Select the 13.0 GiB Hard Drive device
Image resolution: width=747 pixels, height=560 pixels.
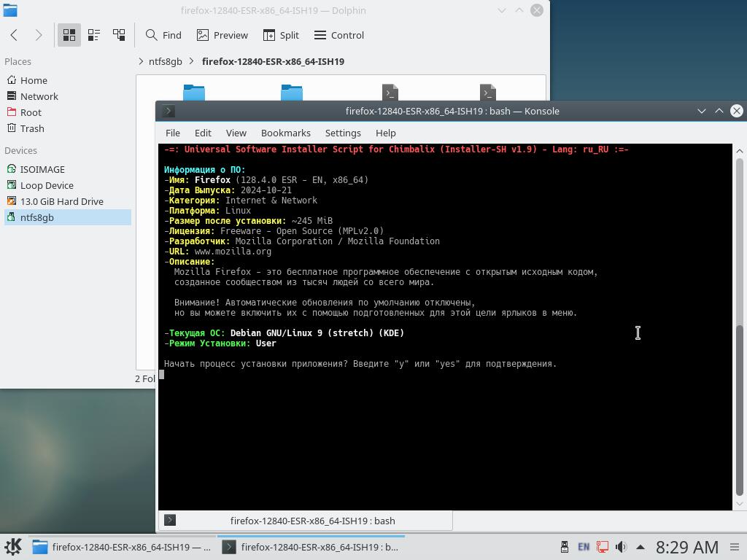[x=61, y=201]
